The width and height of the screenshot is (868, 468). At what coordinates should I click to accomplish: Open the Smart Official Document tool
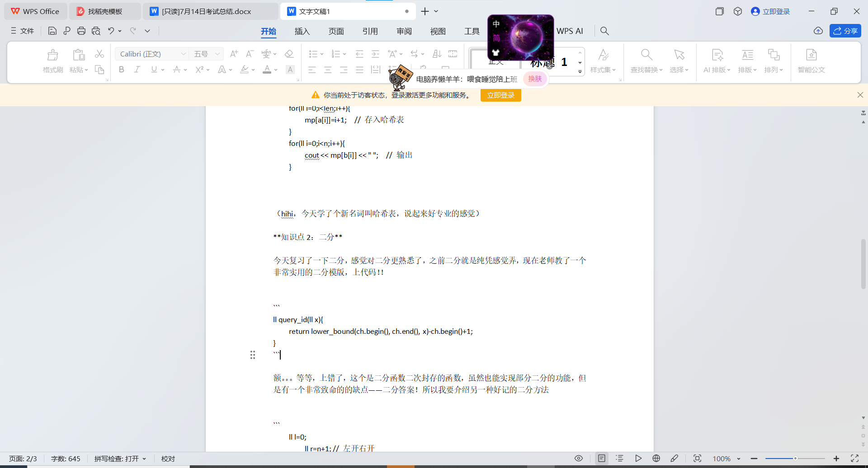[811, 60]
